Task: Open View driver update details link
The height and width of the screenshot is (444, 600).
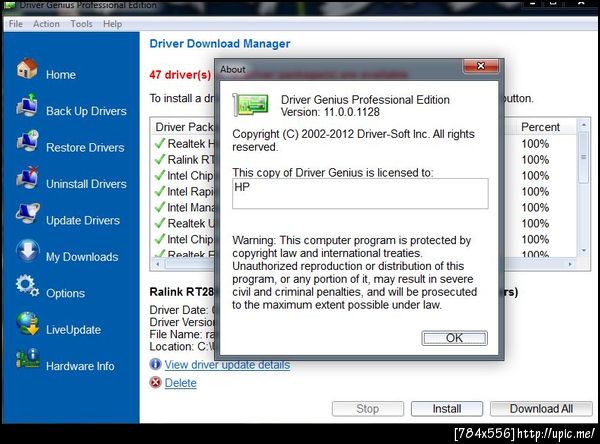Action: [227, 364]
